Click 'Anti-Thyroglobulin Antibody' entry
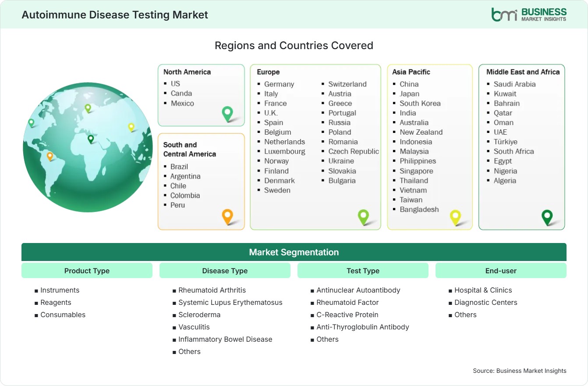588x386 pixels. [363, 327]
